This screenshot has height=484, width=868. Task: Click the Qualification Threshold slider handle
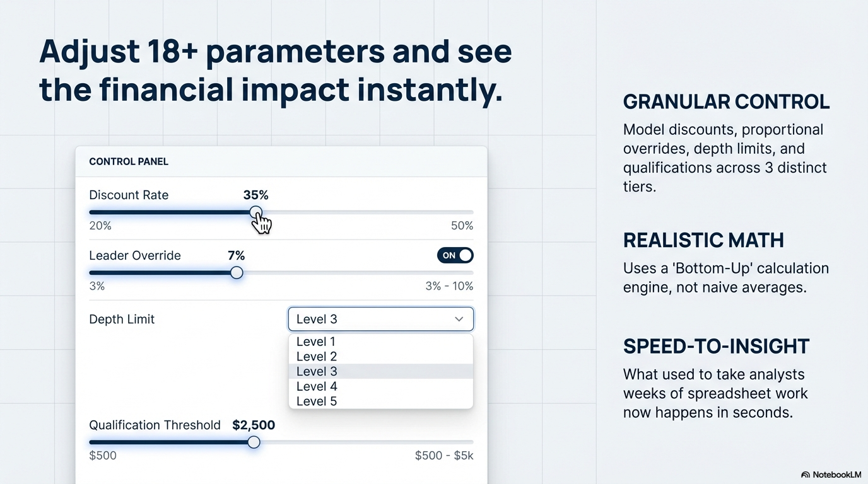[x=254, y=442]
